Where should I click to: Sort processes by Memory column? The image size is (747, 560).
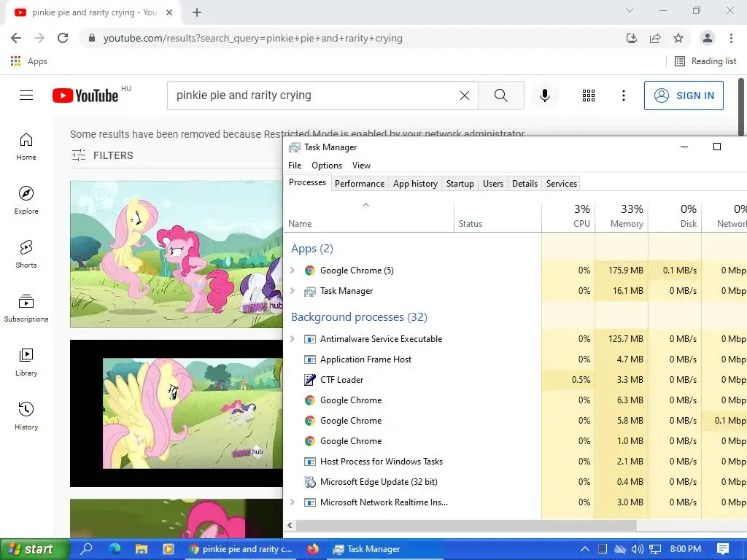pyautogui.click(x=622, y=216)
